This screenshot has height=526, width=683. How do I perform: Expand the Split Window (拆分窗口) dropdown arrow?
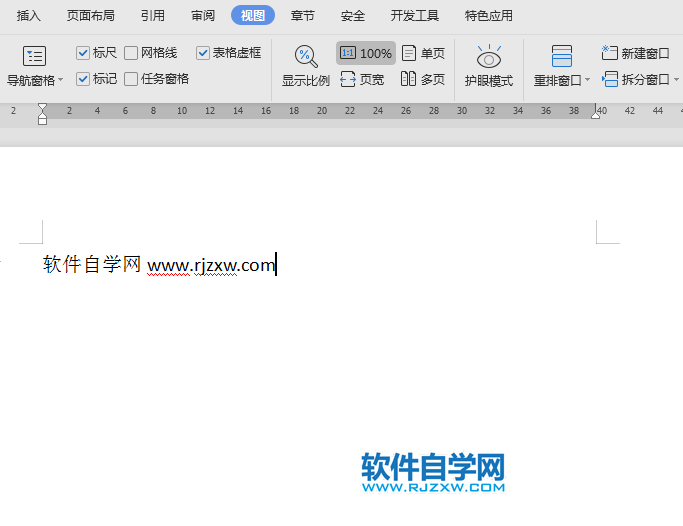(x=676, y=80)
